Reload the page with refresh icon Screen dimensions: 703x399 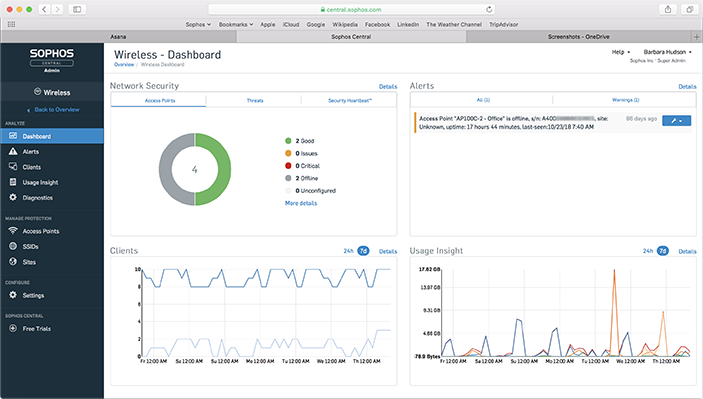(x=489, y=9)
